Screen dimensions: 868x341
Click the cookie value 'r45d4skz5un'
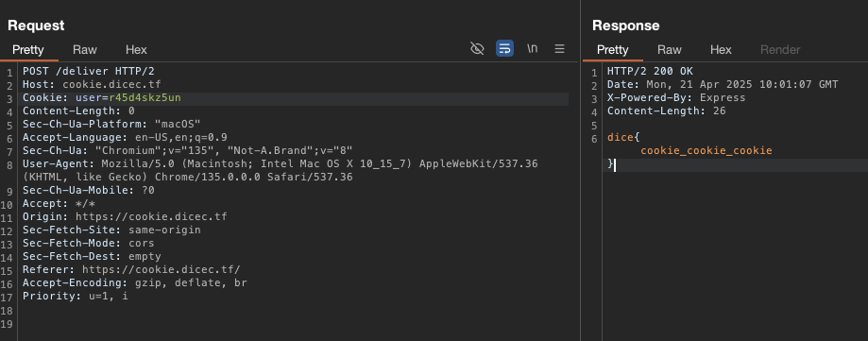pos(145,98)
